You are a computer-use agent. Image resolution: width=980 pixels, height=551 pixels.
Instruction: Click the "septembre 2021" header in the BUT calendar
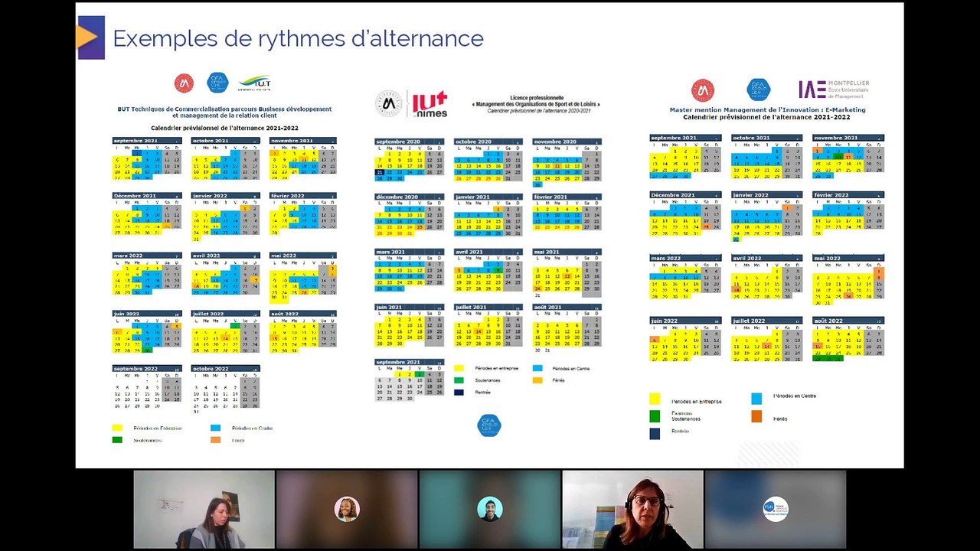tap(147, 141)
